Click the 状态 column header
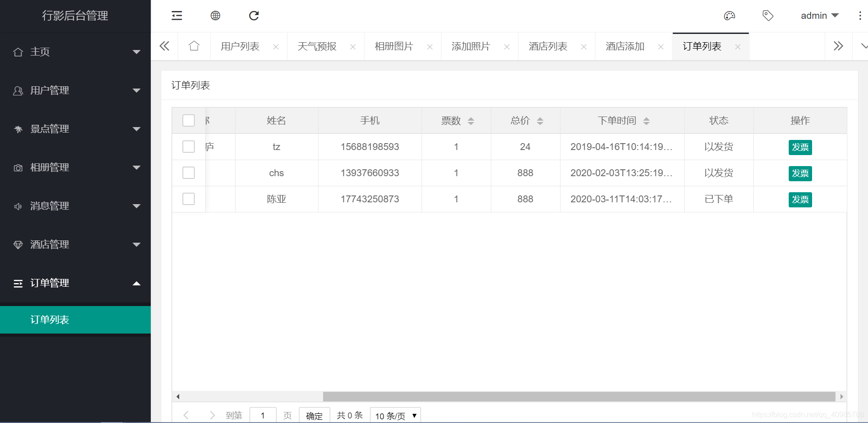 point(719,121)
